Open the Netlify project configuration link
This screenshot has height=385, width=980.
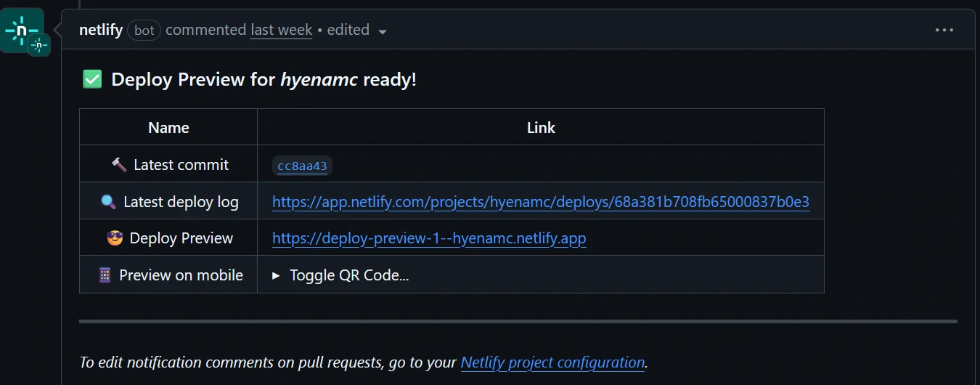[x=552, y=362]
